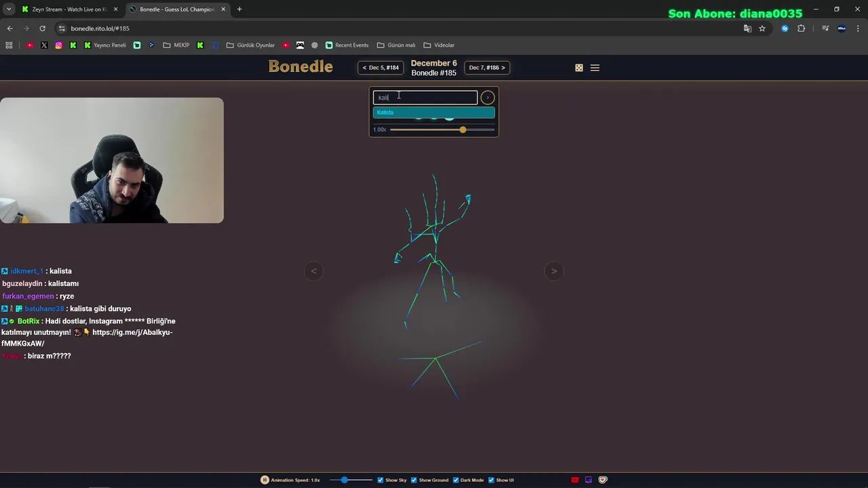
Task: Click username batuhanc38 in chat
Action: 44,309
